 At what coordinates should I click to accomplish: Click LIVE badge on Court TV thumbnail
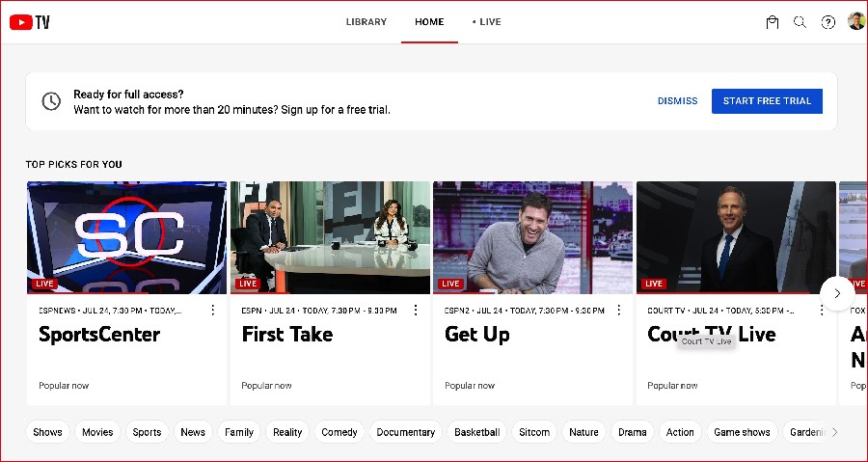654,284
